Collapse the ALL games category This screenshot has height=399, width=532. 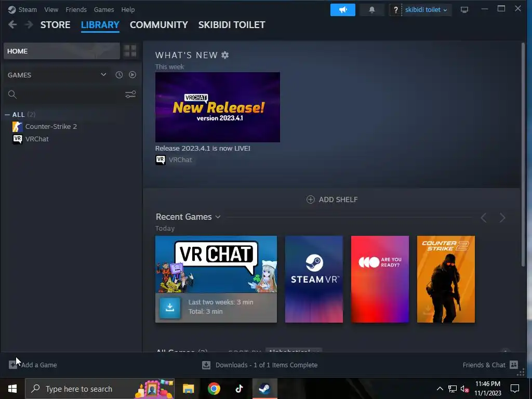pyautogui.click(x=7, y=115)
